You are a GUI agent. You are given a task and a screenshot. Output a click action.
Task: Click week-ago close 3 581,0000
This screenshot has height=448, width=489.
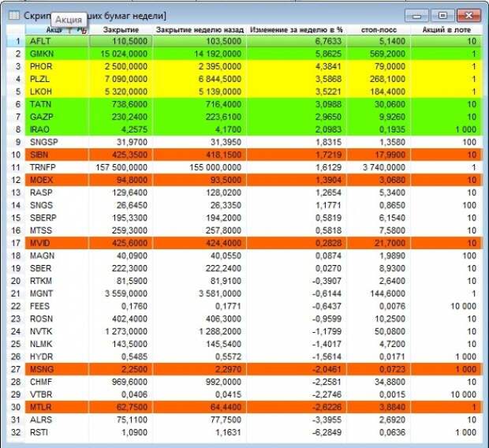(x=200, y=293)
